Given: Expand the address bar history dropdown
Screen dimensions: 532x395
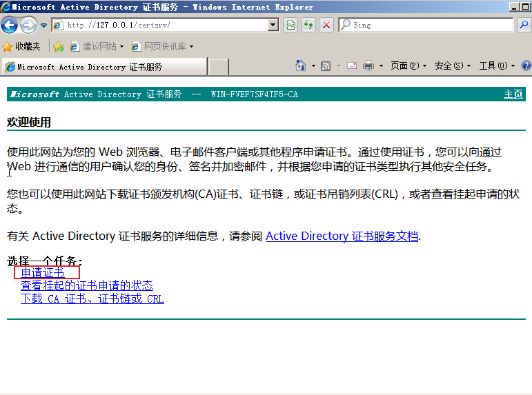Looking at the screenshot, I should pos(273,25).
